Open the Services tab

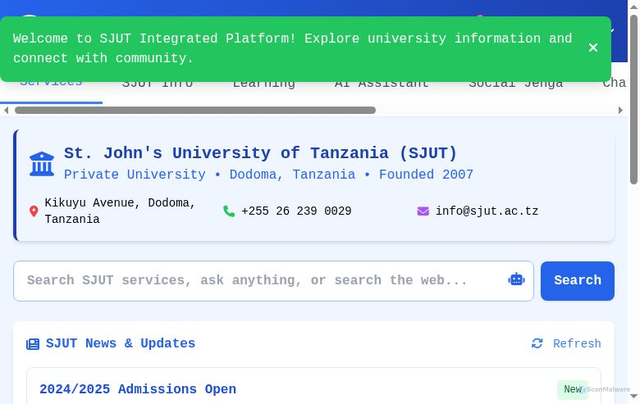tap(51, 84)
